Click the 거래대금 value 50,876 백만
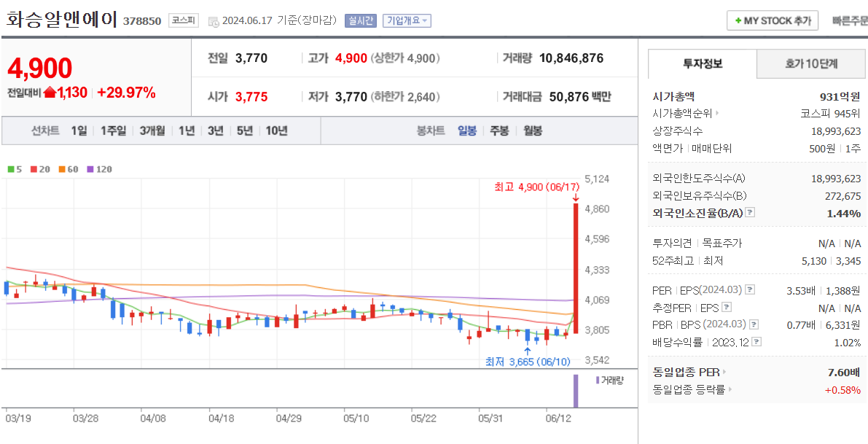This screenshot has width=868, height=444. tap(580, 97)
